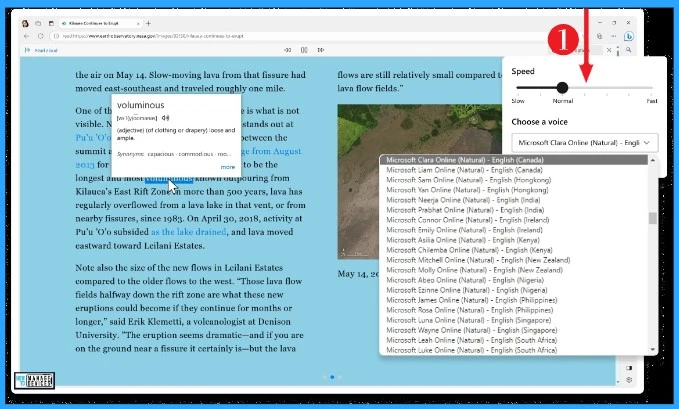
Task: Close the read aloud toolbar
Action: [x=609, y=50]
